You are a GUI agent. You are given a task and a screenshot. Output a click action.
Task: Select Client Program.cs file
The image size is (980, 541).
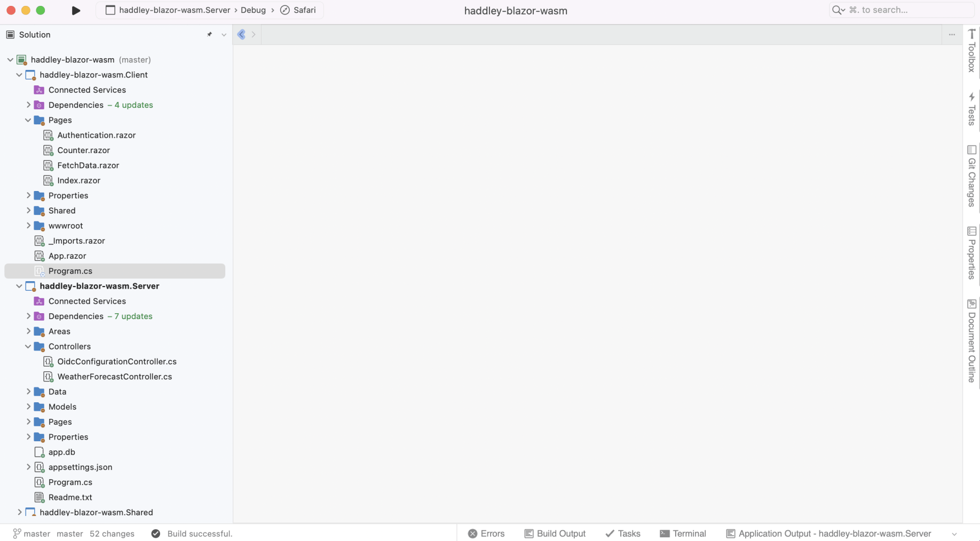(115, 271)
